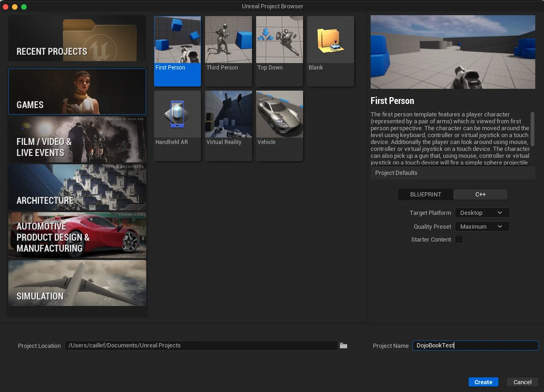Select the First Person template icon
This screenshot has height=392, width=544.
click(x=178, y=40)
